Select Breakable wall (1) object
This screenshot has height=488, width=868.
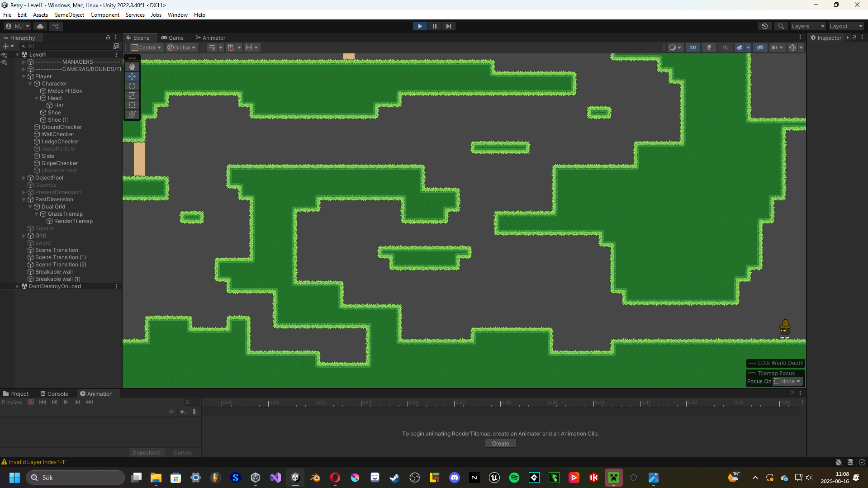coord(57,279)
